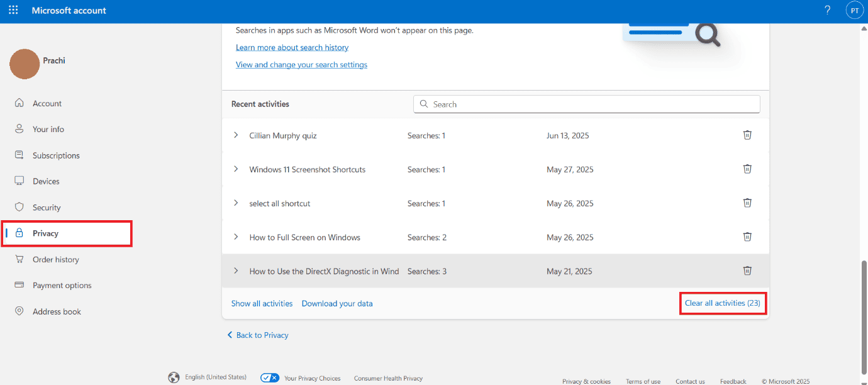The image size is (868, 385).
Task: Click Show all activities link
Action: [262, 303]
